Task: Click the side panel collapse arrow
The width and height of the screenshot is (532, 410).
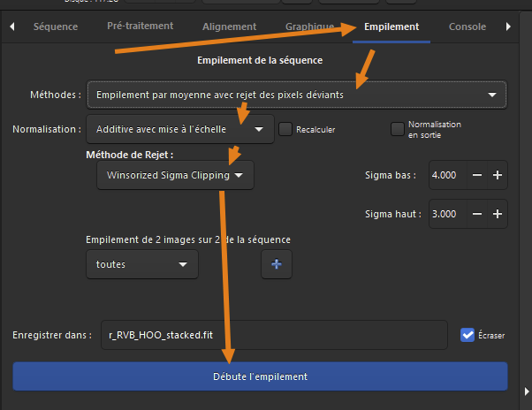Action: [527, 391]
